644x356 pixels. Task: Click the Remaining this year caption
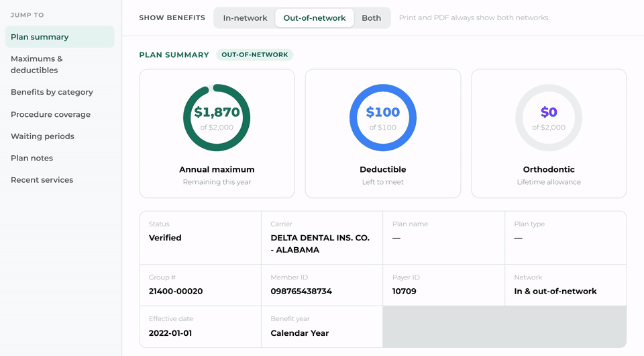(217, 182)
